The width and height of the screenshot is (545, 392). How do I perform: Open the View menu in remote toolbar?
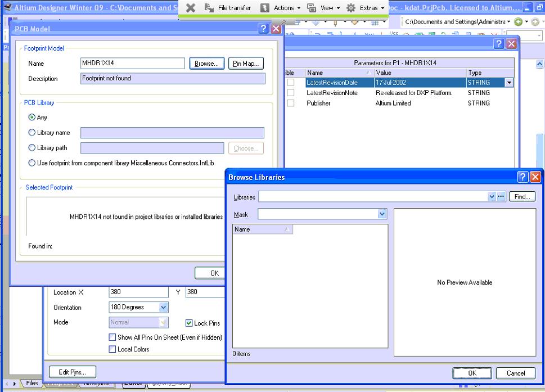point(323,8)
